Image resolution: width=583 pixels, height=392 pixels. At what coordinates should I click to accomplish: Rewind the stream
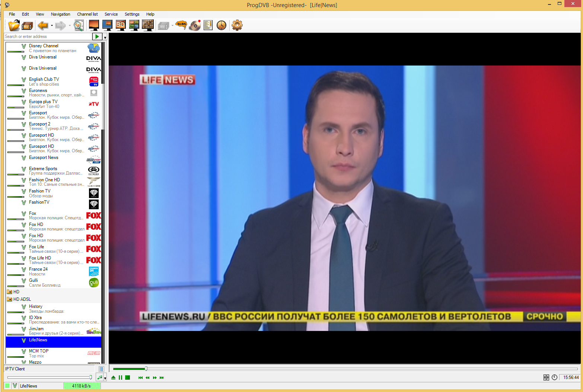coord(147,377)
